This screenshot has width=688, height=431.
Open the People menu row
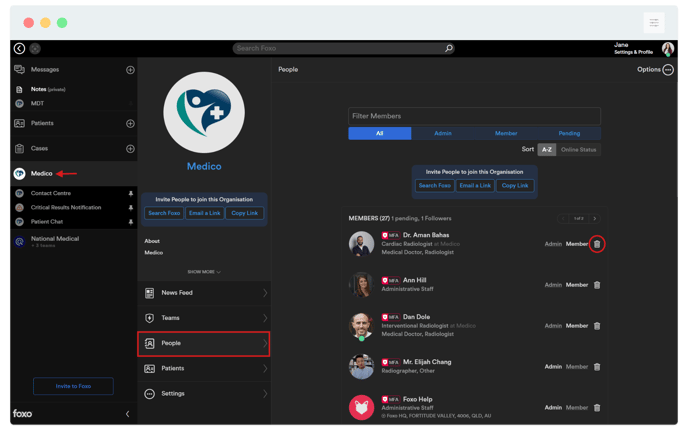(x=204, y=344)
